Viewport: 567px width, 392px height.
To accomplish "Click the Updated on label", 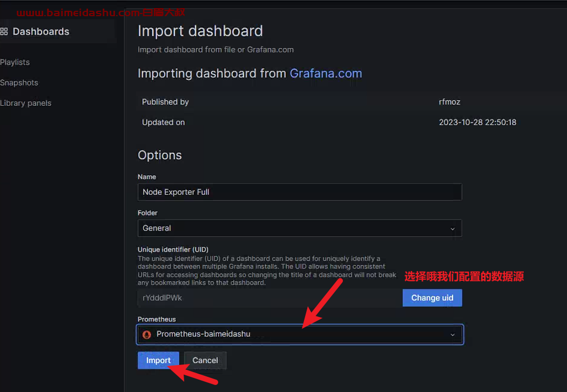I will pyautogui.click(x=164, y=122).
